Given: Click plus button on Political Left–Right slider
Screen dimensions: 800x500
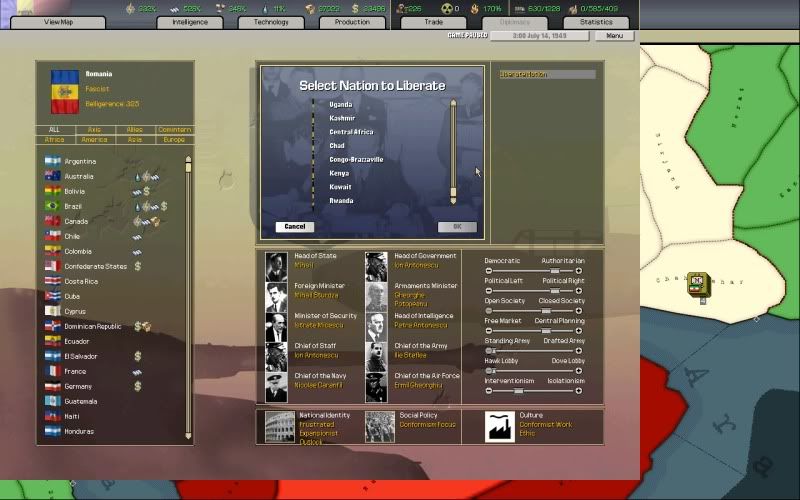Looking at the screenshot, I should [x=579, y=291].
